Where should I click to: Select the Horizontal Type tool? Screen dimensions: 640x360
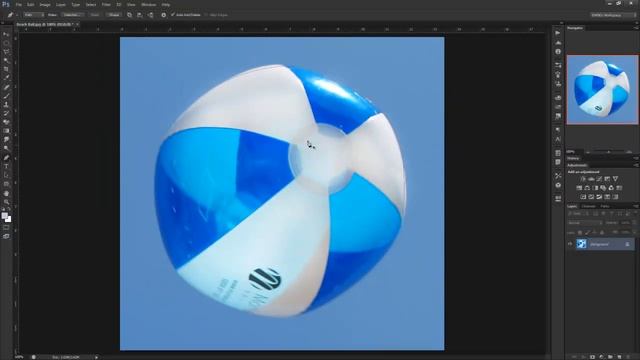[x=6, y=166]
